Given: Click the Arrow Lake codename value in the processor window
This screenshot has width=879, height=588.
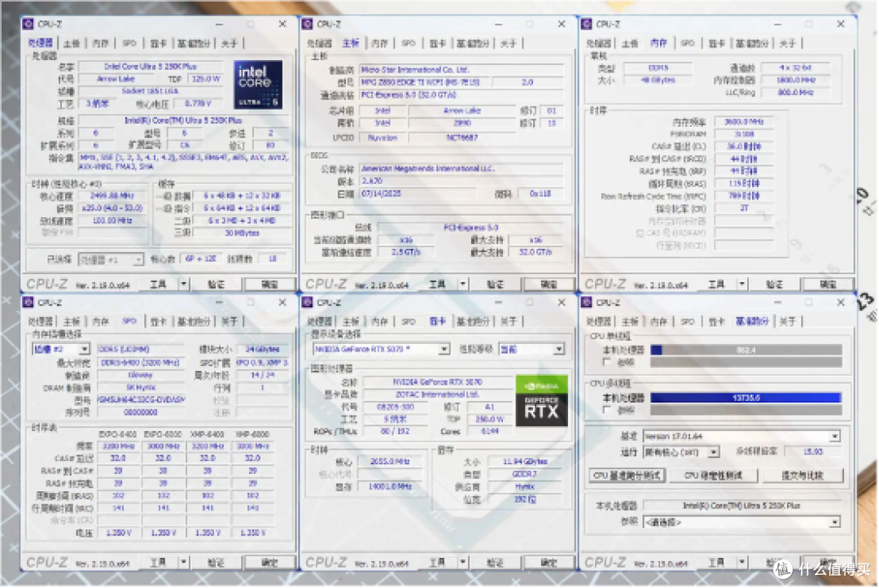Looking at the screenshot, I should (116, 79).
